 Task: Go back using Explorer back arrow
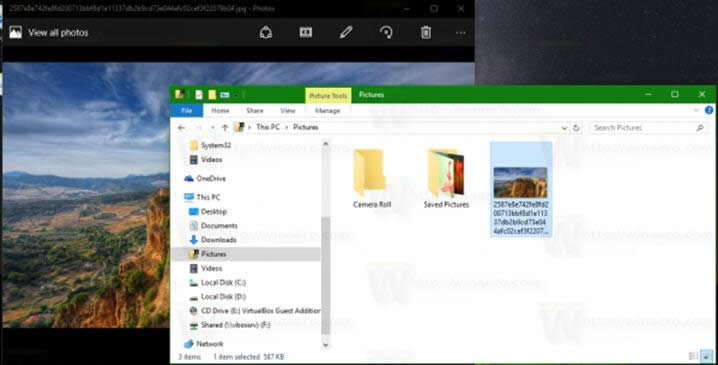[181, 128]
